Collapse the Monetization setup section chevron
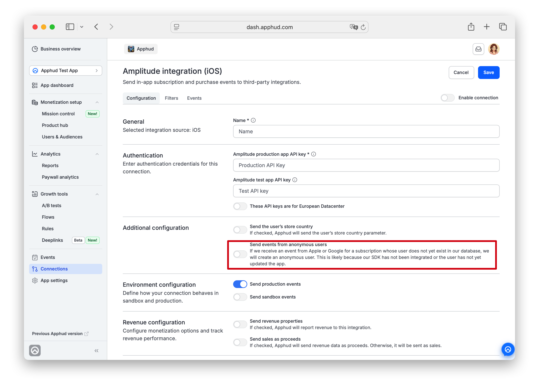539x392 pixels. 97,102
